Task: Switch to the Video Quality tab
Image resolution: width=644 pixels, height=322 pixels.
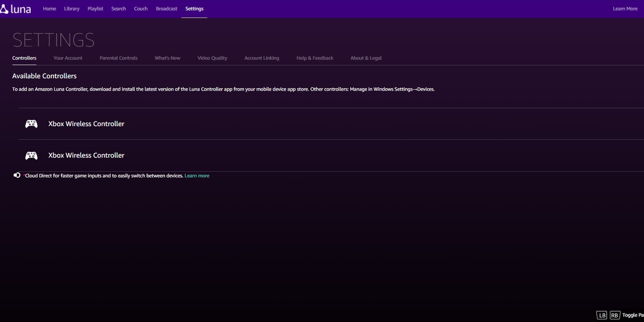Action: [212, 58]
